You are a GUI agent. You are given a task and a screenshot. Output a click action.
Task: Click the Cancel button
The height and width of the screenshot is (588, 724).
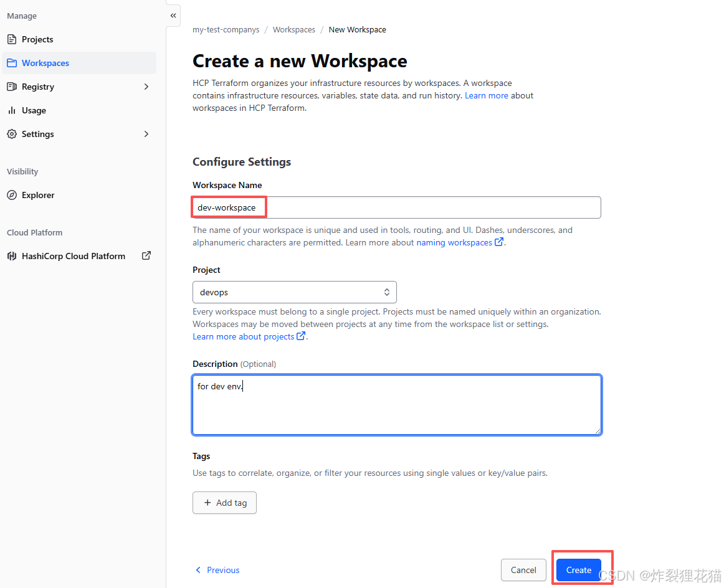(x=523, y=570)
